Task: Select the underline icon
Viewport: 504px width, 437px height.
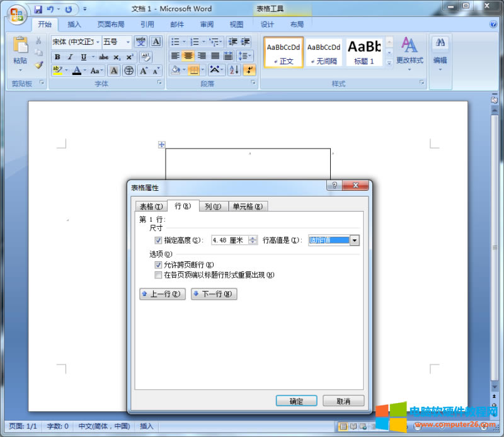Action: 83,57
